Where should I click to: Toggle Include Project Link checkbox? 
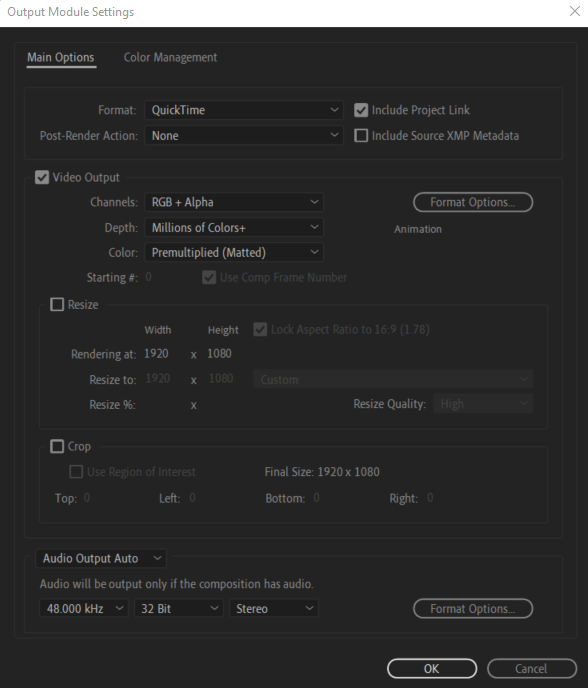(361, 110)
